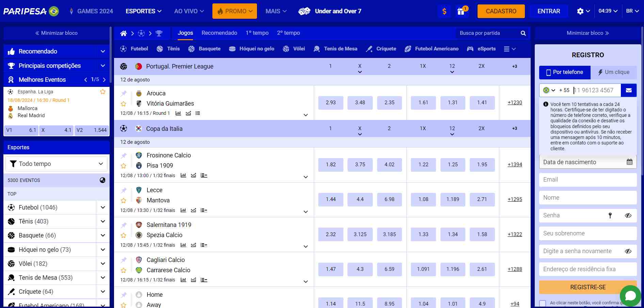Image resolution: width=644 pixels, height=308 pixels.
Task: Minimize the left sidebar block
Action: point(57,33)
